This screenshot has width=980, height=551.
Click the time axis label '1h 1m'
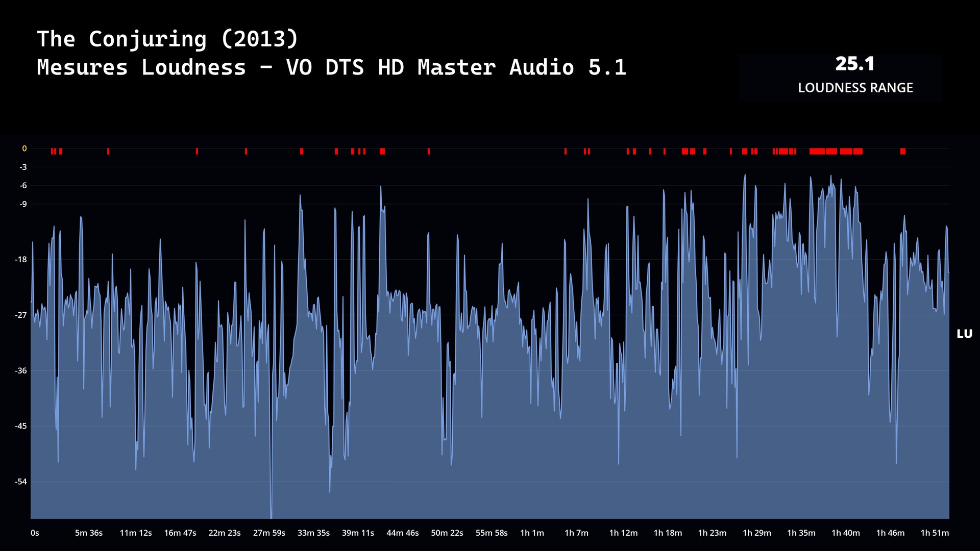coord(532,533)
